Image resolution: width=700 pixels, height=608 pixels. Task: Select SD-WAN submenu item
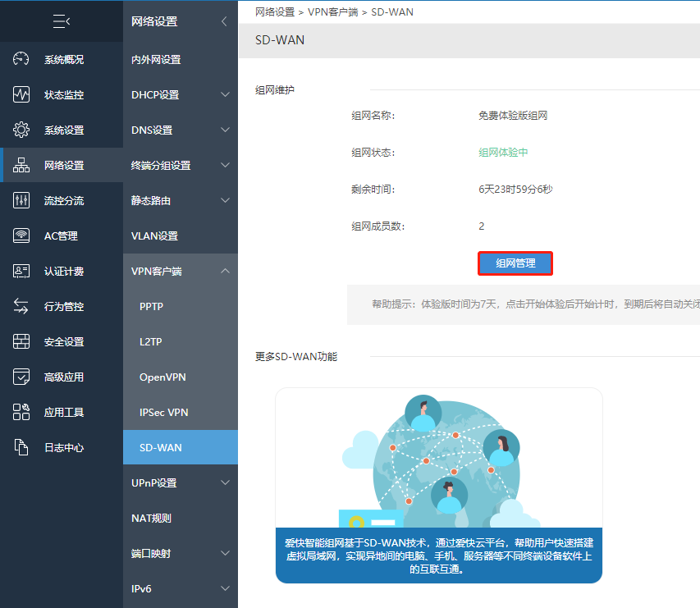point(181,447)
